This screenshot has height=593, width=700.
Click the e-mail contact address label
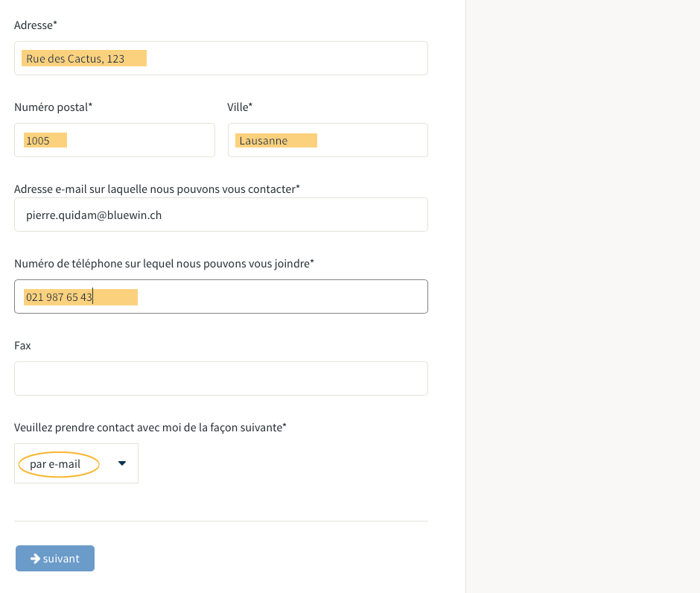pyautogui.click(x=156, y=189)
